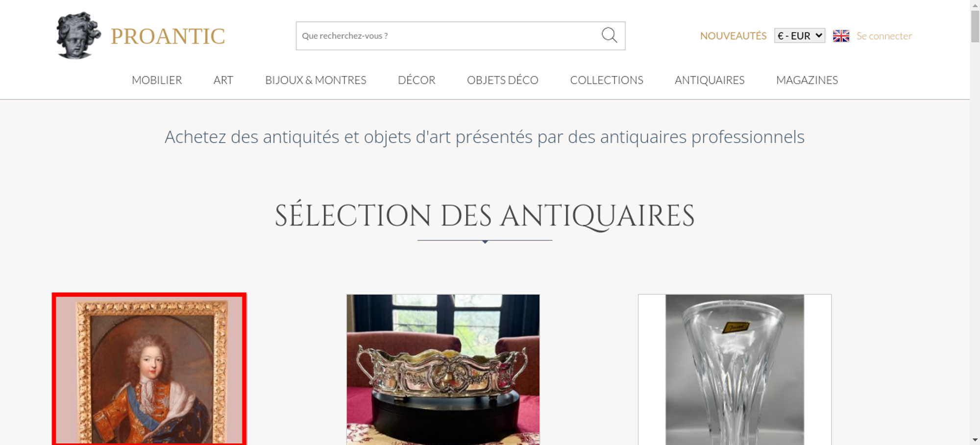Switch language via the UK flag icon
980x445 pixels.
coord(841,36)
